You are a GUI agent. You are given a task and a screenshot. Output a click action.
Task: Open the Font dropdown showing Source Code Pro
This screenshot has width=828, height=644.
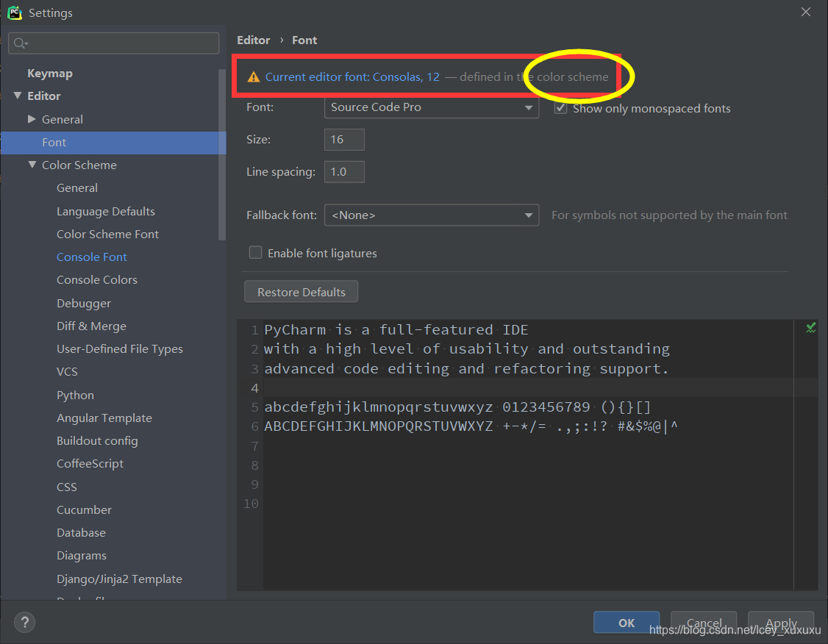click(432, 107)
